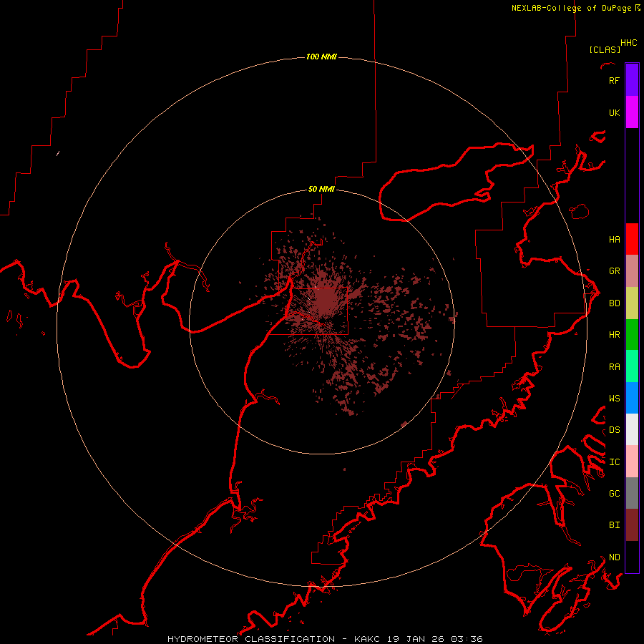Click the RF legend label

tap(614, 80)
